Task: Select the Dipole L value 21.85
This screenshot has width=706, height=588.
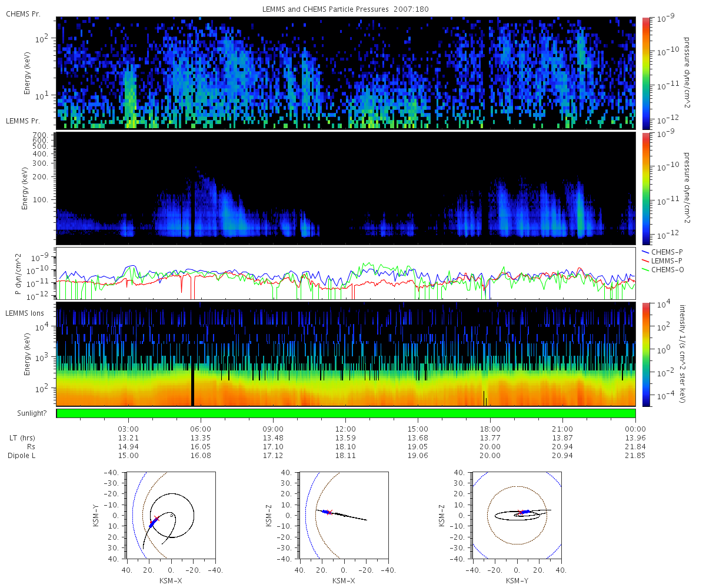Action: pos(635,456)
